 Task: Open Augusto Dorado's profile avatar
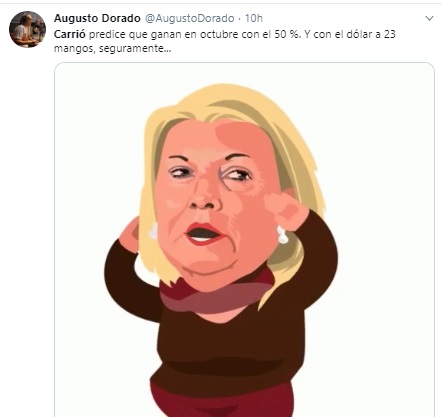click(x=27, y=29)
